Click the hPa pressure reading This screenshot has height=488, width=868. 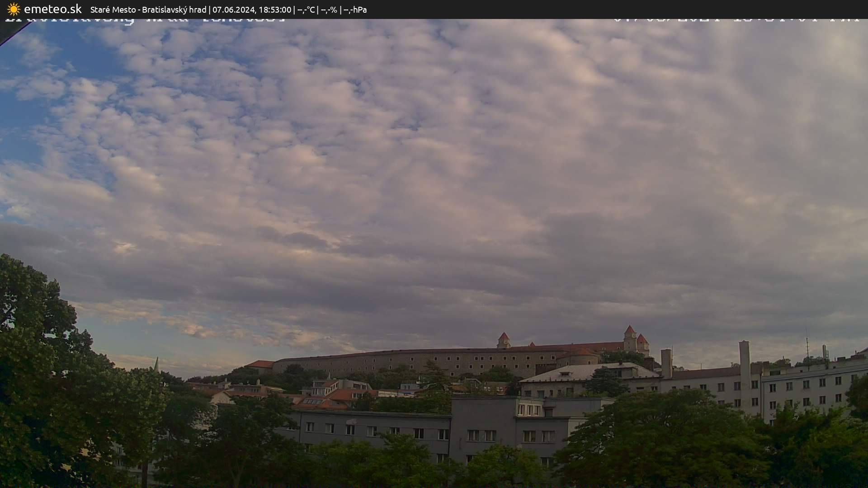tap(355, 9)
